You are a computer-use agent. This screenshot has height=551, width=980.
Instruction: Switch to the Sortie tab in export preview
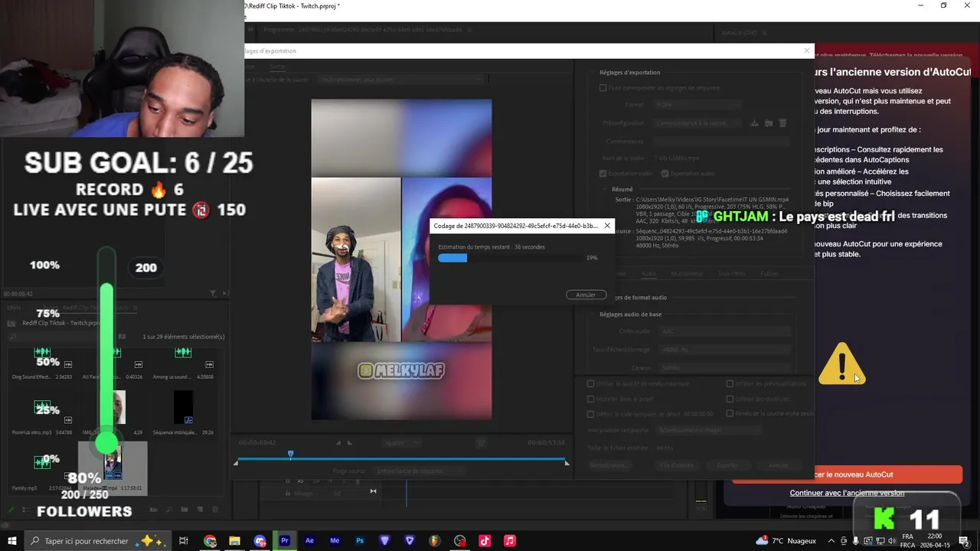tap(277, 67)
